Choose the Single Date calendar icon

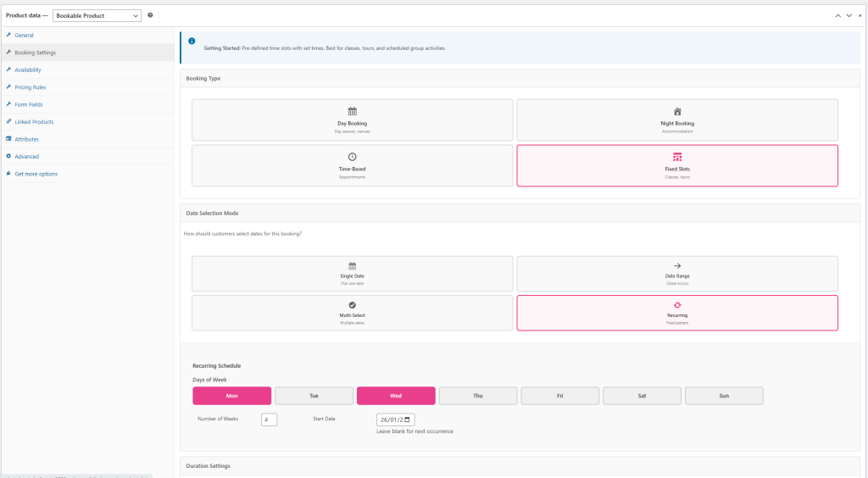coord(352,265)
